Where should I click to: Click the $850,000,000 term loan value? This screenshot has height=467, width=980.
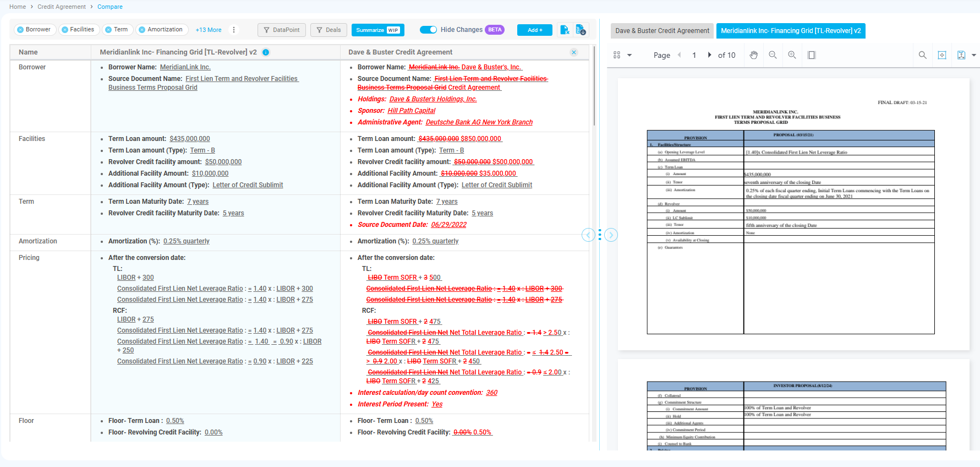(x=481, y=139)
